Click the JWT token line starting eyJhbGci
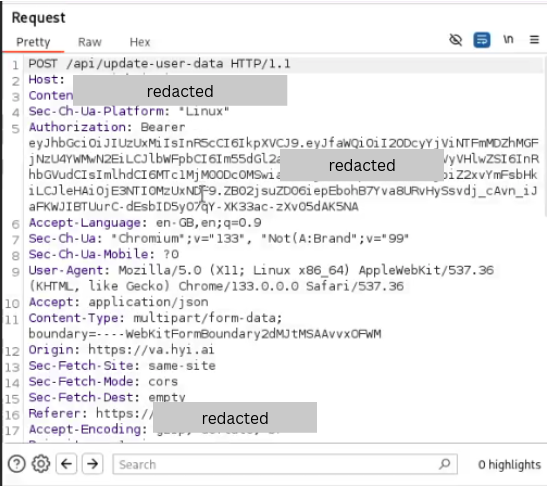Screen dimensions: 547x493 (284, 143)
